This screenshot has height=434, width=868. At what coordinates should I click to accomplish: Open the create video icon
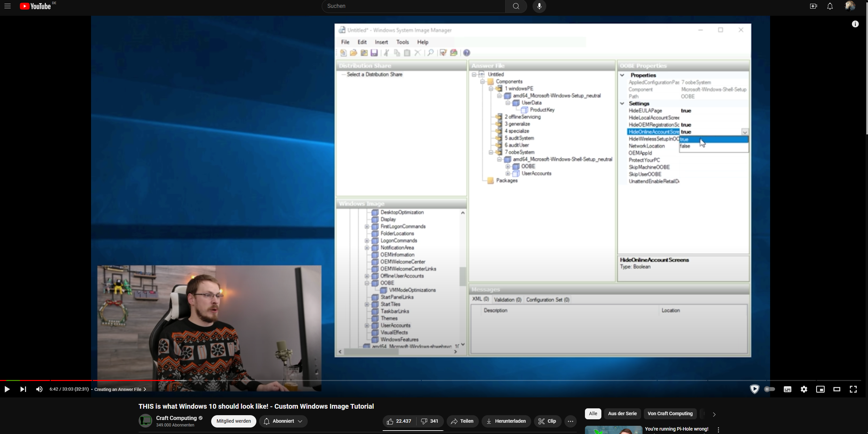click(813, 6)
